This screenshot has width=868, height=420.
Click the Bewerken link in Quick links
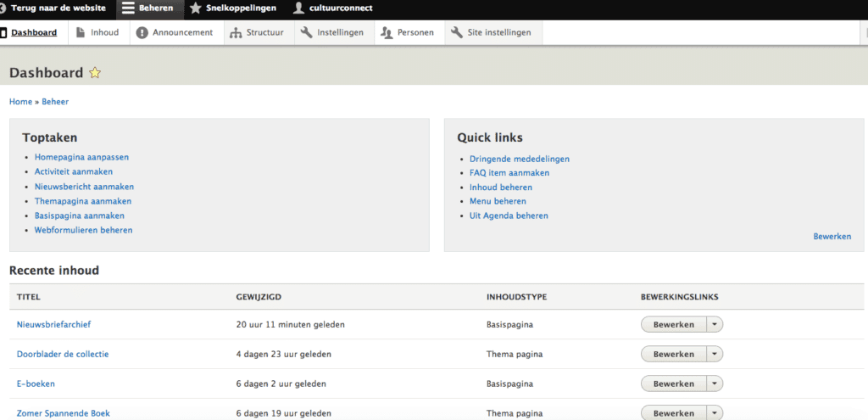point(832,236)
